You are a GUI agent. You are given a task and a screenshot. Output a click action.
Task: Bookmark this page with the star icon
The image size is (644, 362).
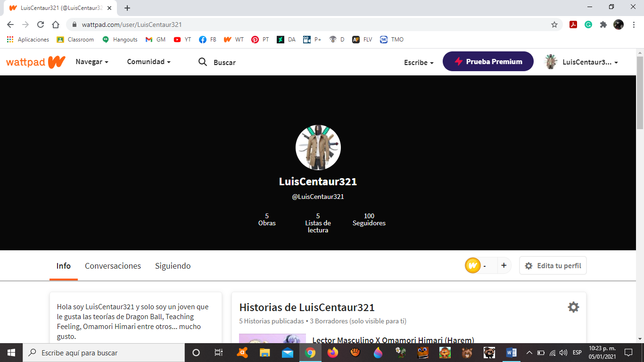(554, 25)
